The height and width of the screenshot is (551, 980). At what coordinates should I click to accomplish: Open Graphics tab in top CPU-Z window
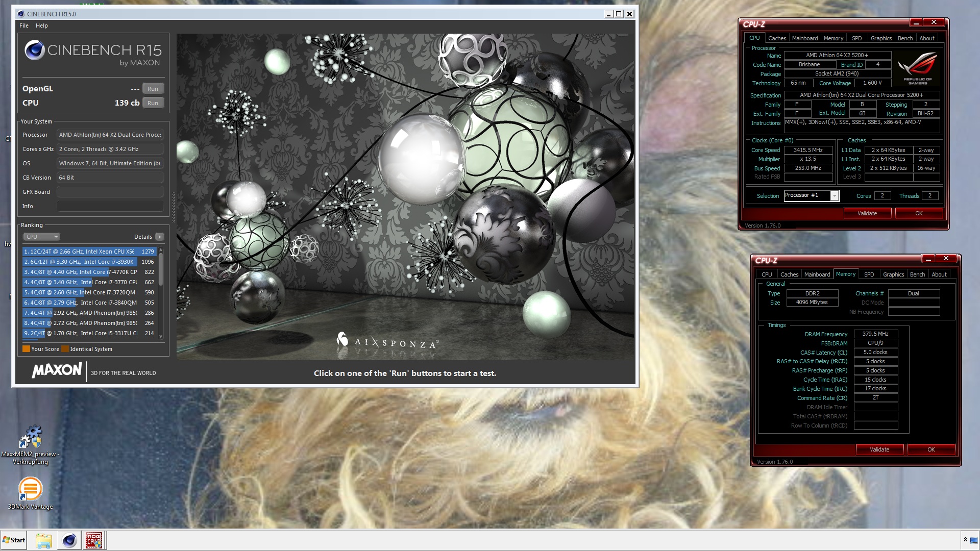(x=881, y=38)
